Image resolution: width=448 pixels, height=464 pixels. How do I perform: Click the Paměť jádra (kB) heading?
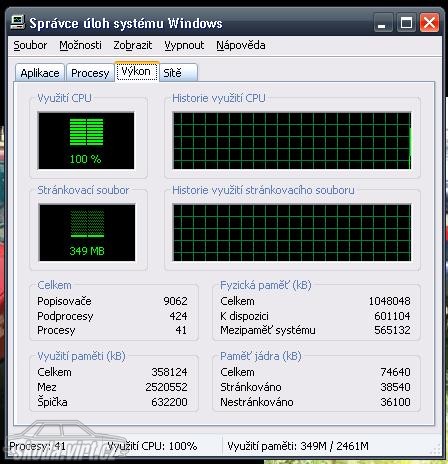click(x=261, y=356)
